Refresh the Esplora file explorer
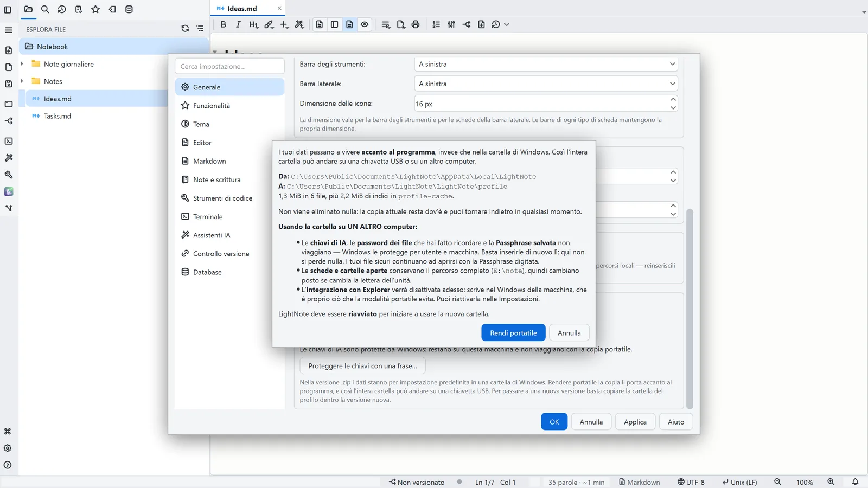 pos(185,29)
